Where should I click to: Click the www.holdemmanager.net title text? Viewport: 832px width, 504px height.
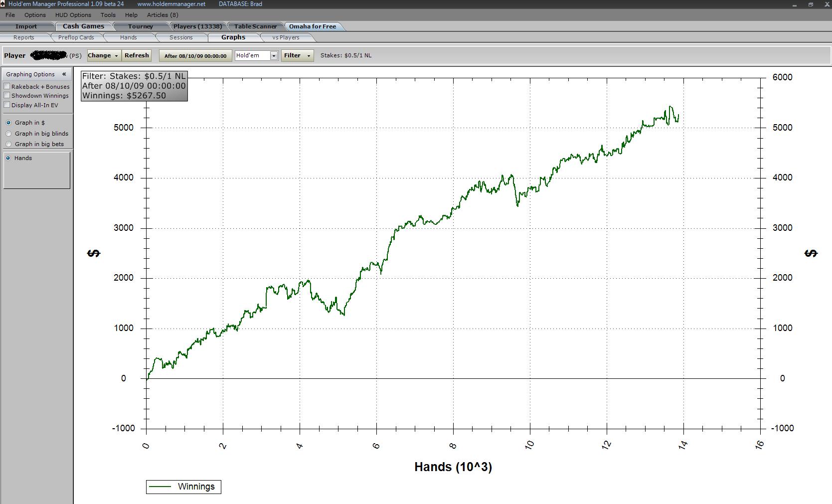pos(171,4)
